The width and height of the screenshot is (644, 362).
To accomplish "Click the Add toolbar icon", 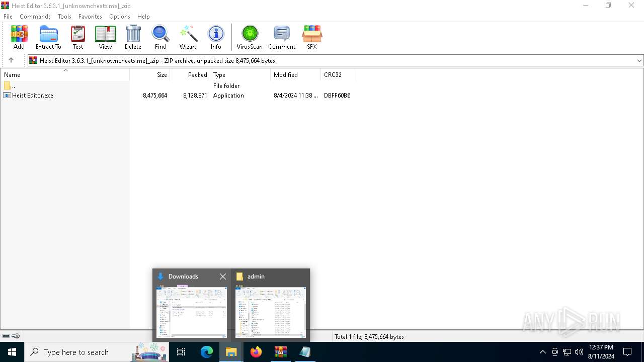I will pyautogui.click(x=19, y=37).
